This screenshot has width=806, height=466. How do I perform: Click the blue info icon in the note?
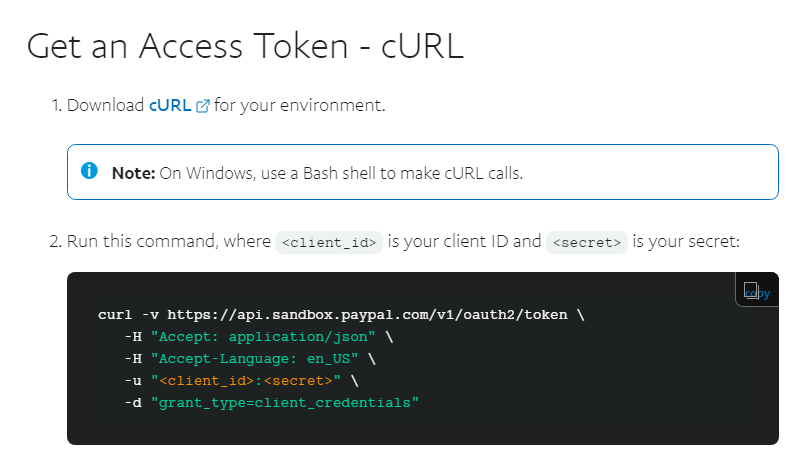pyautogui.click(x=90, y=172)
